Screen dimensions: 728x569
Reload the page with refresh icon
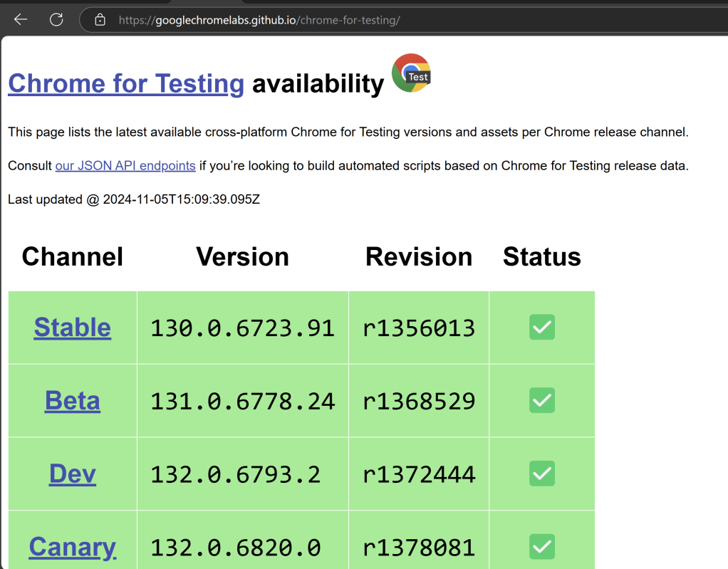click(x=56, y=20)
